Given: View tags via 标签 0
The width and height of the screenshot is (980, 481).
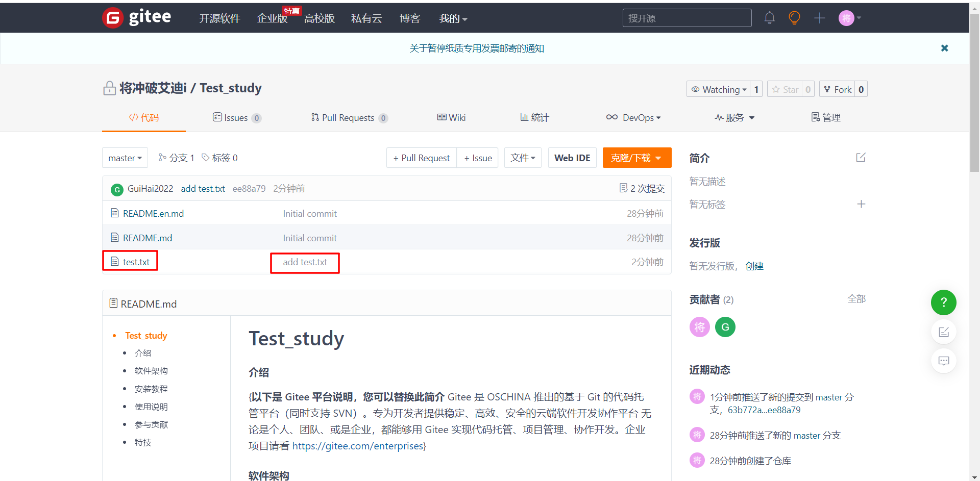Looking at the screenshot, I should click(219, 158).
